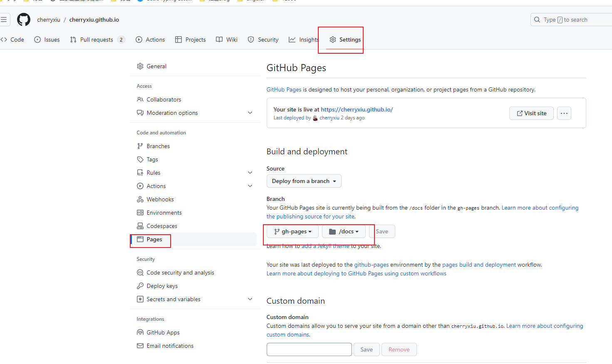Image resolution: width=612 pixels, height=364 pixels.
Task: Select Pages in the settings sidebar
Action: (x=193, y=239)
